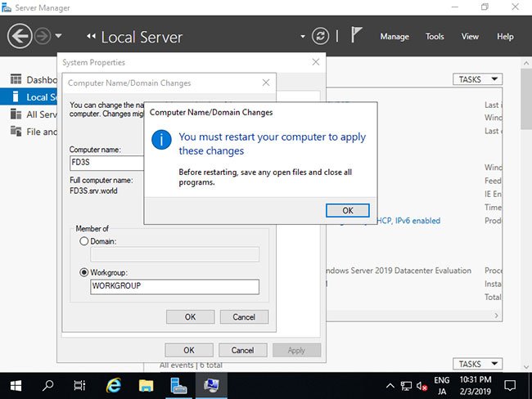Click the vertical scrollbar thumb
Viewport: 532px width, 399px height.
click(526, 99)
